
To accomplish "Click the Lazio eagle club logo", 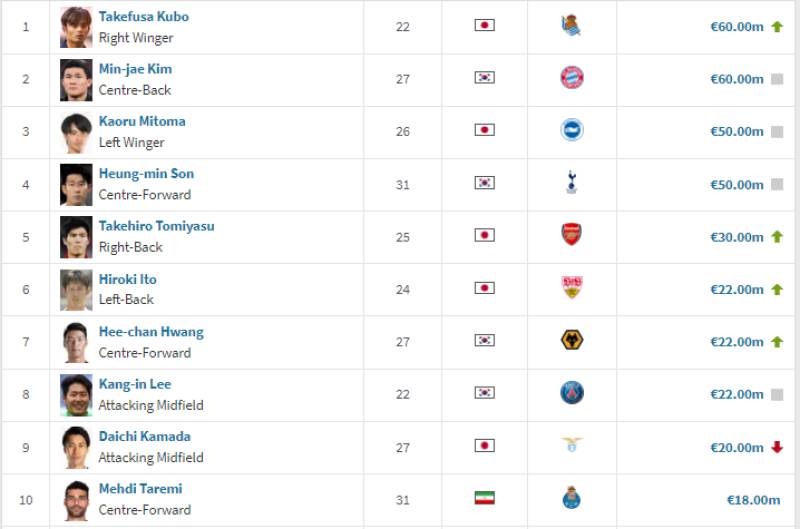I will coord(571,444).
